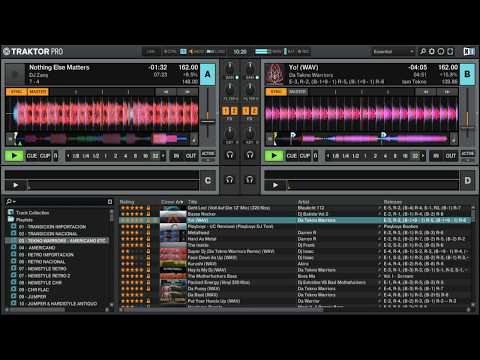The width and height of the screenshot is (480, 360).
Task: Click the Native Instruments logo at top right
Action: pos(469,51)
